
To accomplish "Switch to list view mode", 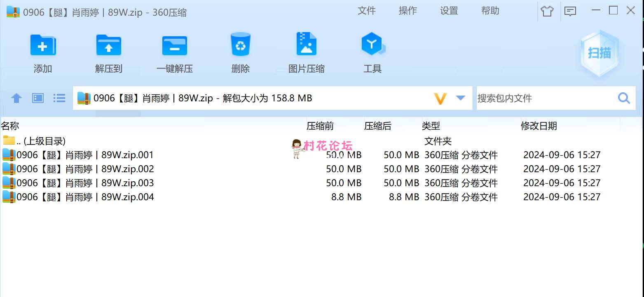I will coord(59,98).
